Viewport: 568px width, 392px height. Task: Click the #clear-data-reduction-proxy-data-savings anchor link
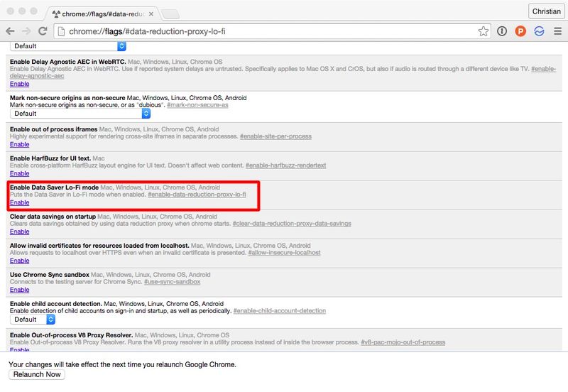tap(292, 224)
